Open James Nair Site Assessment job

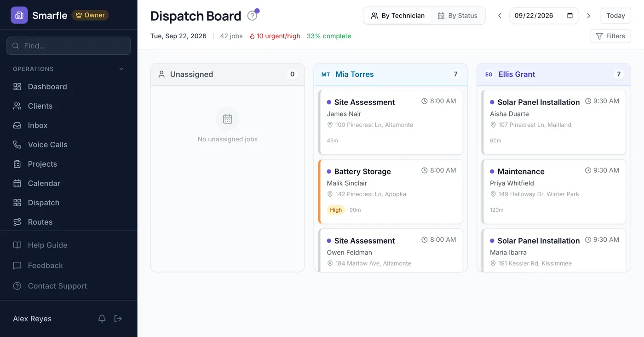[x=391, y=122]
